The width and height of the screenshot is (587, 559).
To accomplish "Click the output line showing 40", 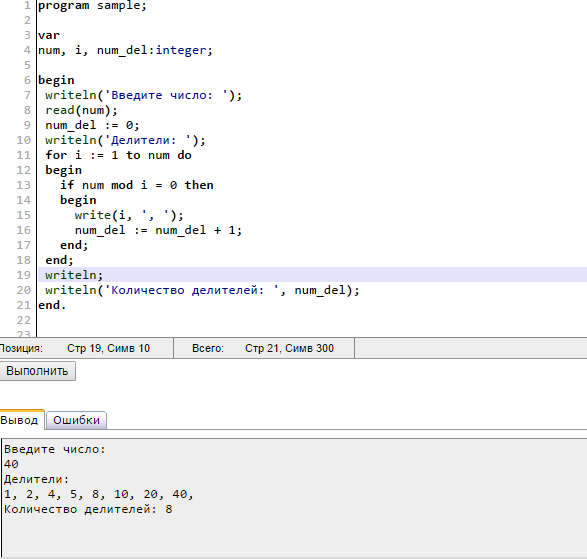I will (x=11, y=464).
